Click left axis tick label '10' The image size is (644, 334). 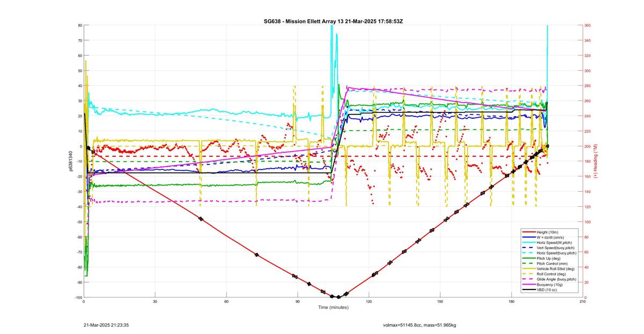coord(80,131)
